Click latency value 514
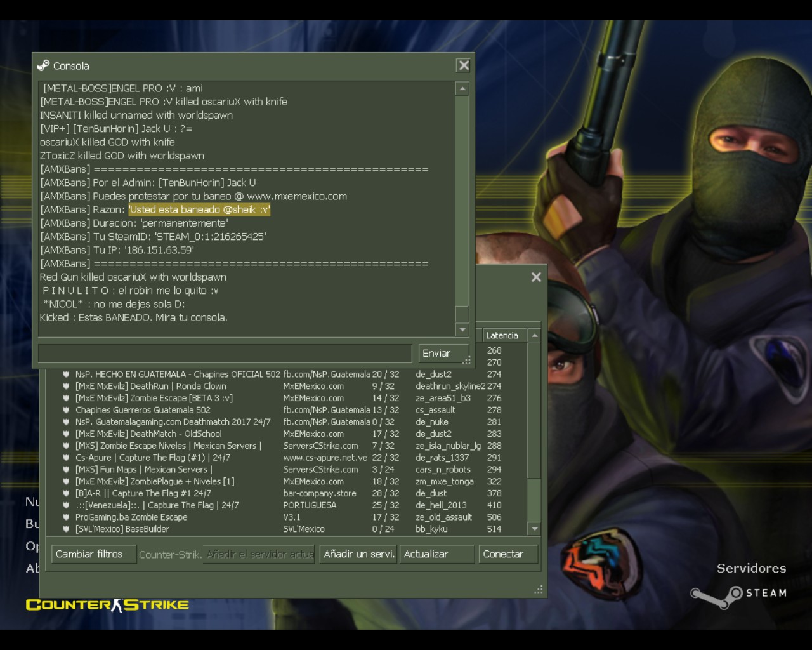 pos(494,529)
